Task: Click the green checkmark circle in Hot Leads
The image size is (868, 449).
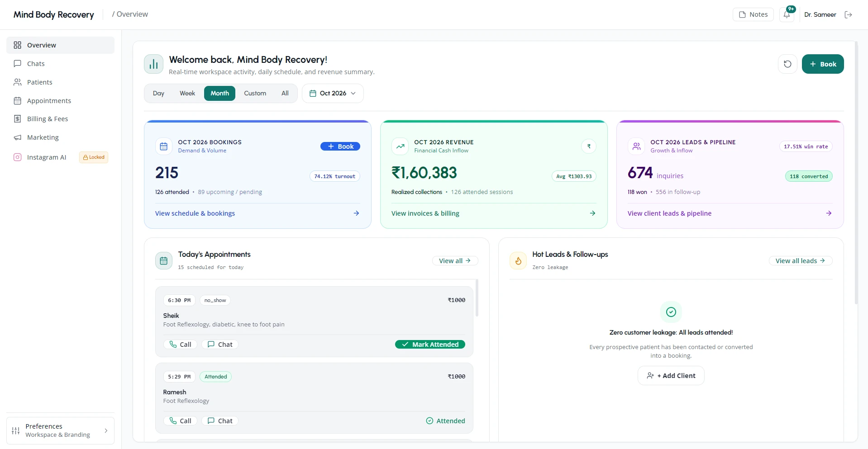Action: point(671,312)
